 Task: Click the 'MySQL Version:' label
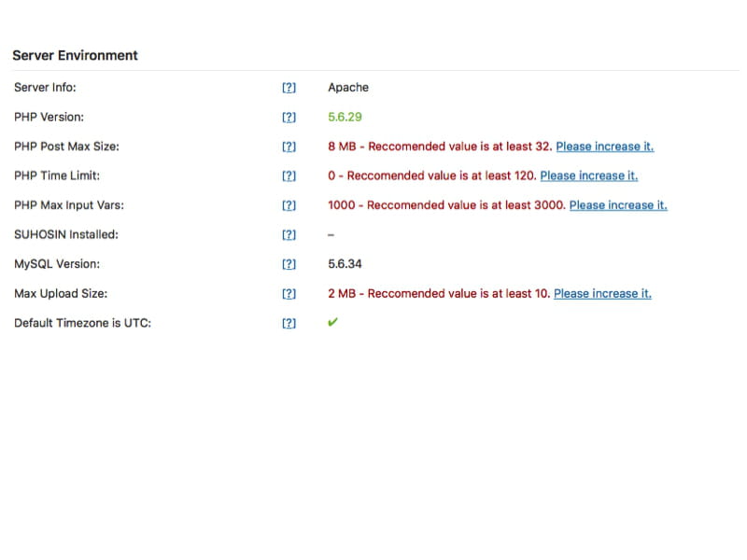tap(57, 264)
